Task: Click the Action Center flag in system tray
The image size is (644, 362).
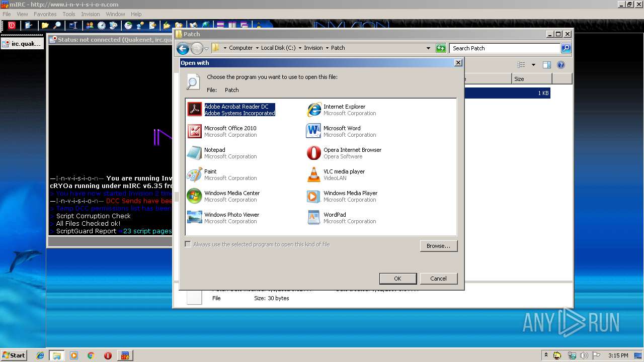Action: [595, 355]
